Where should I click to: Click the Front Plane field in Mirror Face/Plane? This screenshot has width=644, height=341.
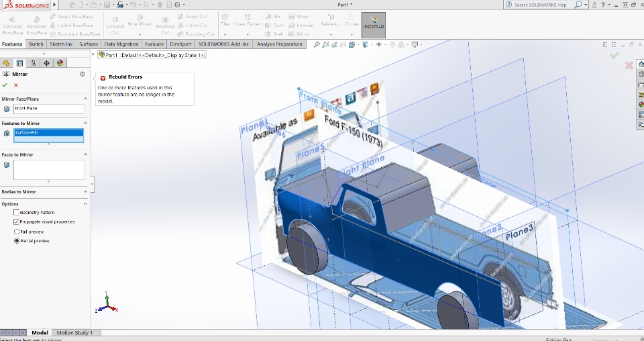tap(49, 109)
